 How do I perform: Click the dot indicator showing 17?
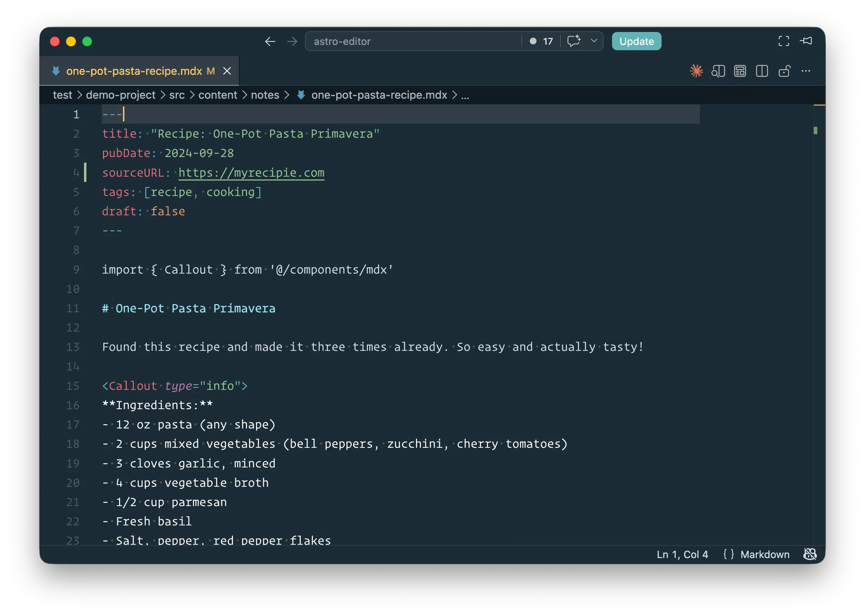(x=541, y=41)
